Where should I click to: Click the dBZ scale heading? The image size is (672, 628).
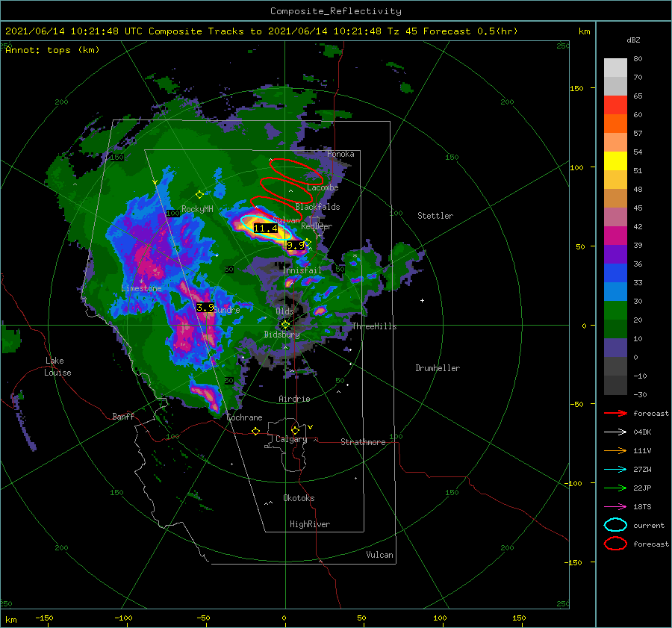[x=633, y=40]
